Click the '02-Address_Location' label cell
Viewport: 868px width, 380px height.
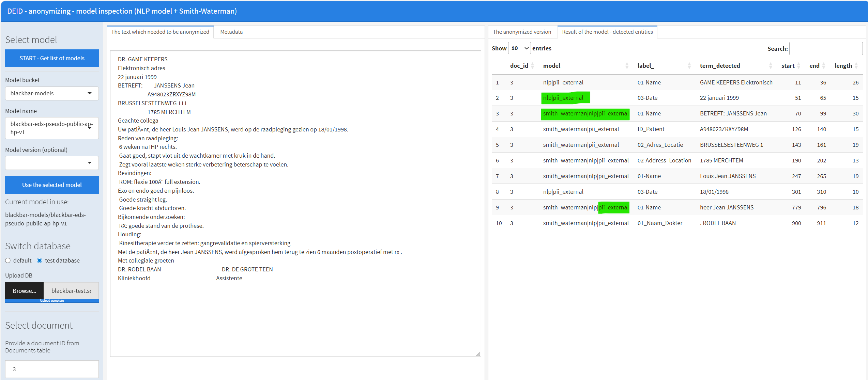tap(664, 161)
